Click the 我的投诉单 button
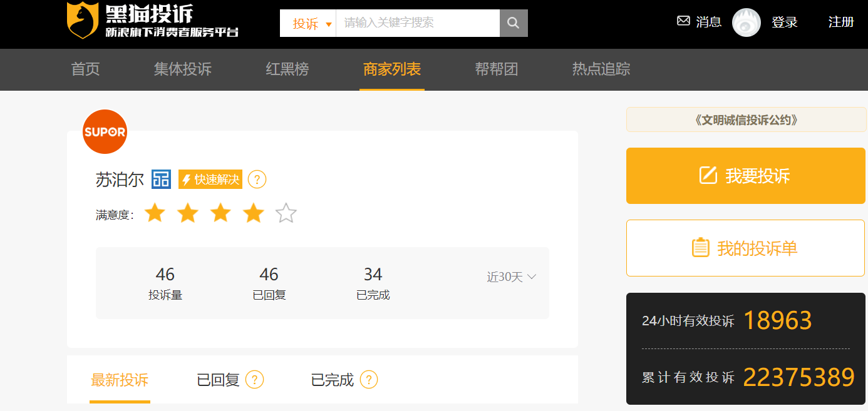The image size is (868, 411). pyautogui.click(x=746, y=248)
